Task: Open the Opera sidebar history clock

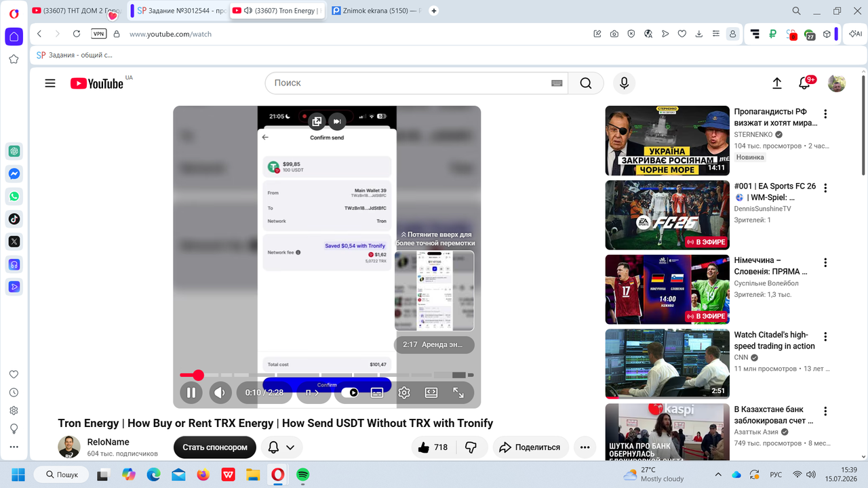Action: 14,392
